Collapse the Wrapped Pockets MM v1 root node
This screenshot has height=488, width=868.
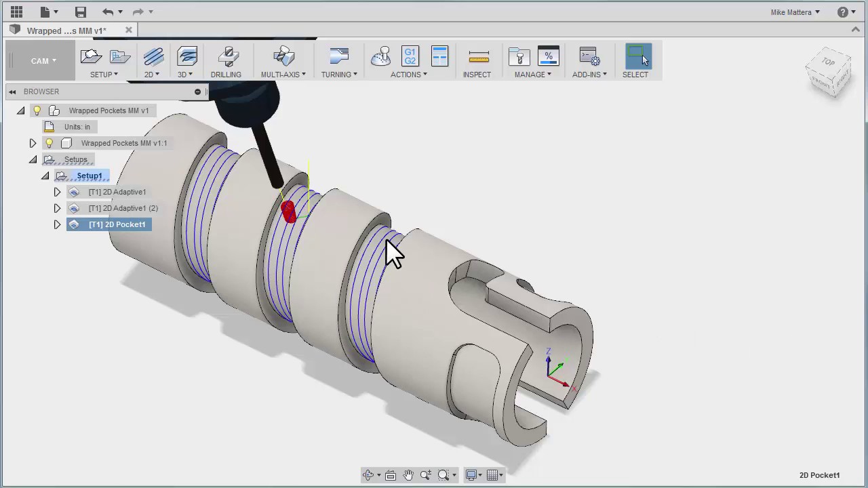point(20,110)
